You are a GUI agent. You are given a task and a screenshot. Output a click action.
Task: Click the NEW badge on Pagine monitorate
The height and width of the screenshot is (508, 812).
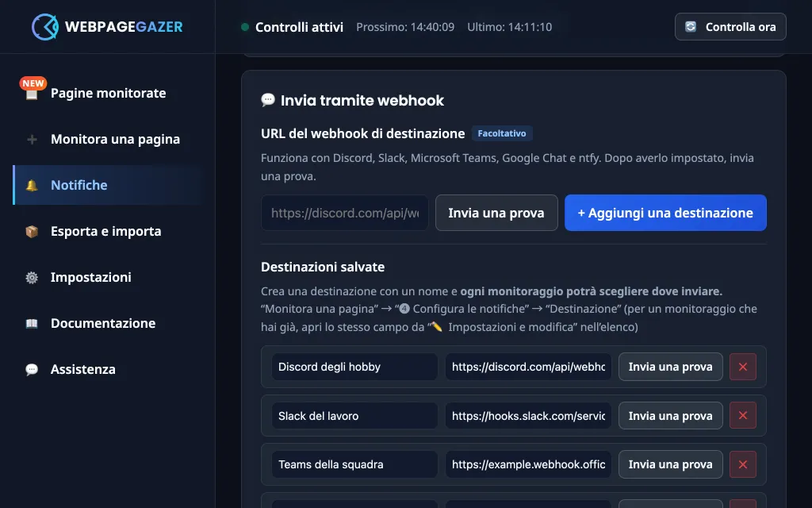tap(33, 83)
